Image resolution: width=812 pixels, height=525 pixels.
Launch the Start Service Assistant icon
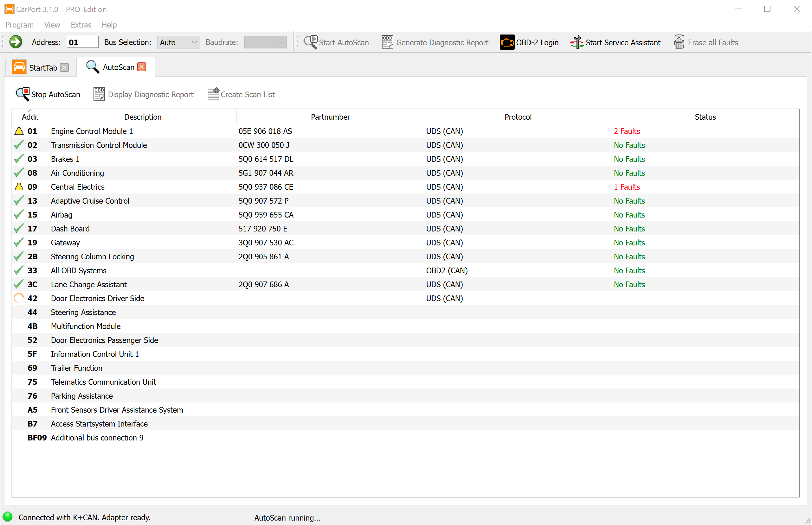coord(577,42)
